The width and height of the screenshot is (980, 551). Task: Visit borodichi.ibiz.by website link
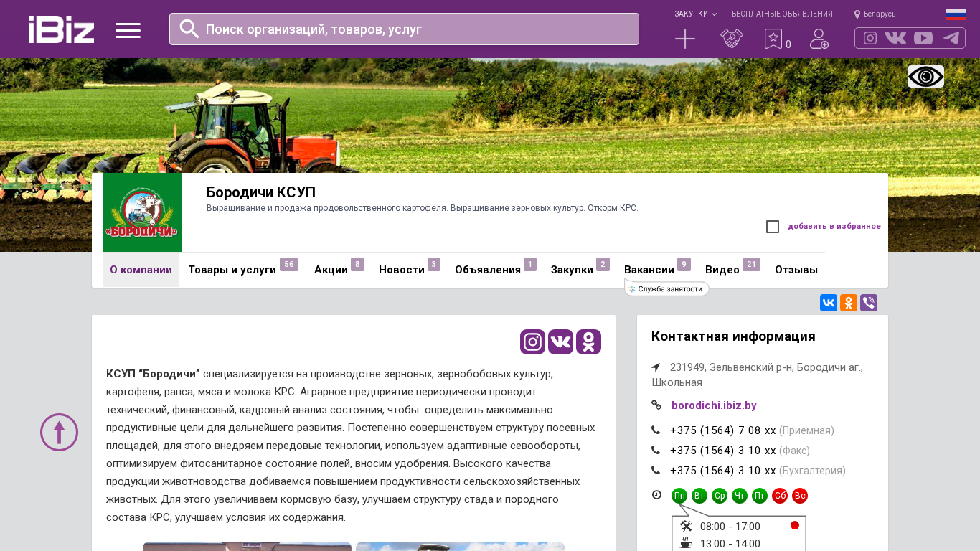pyautogui.click(x=714, y=405)
